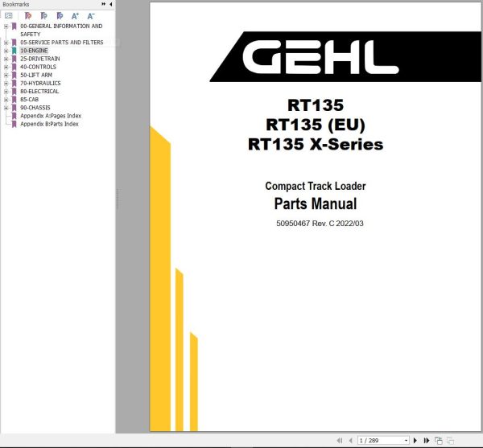This screenshot has height=448, width=483.
Task: Expand the 90-CHASSIS bookmark node
Action: (6, 108)
